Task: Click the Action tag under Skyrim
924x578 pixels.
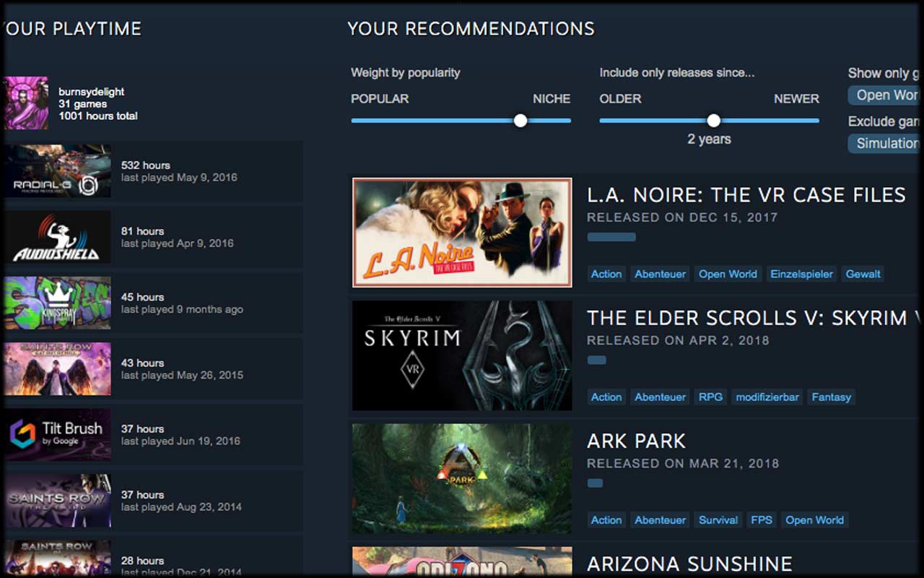Action: click(x=606, y=397)
